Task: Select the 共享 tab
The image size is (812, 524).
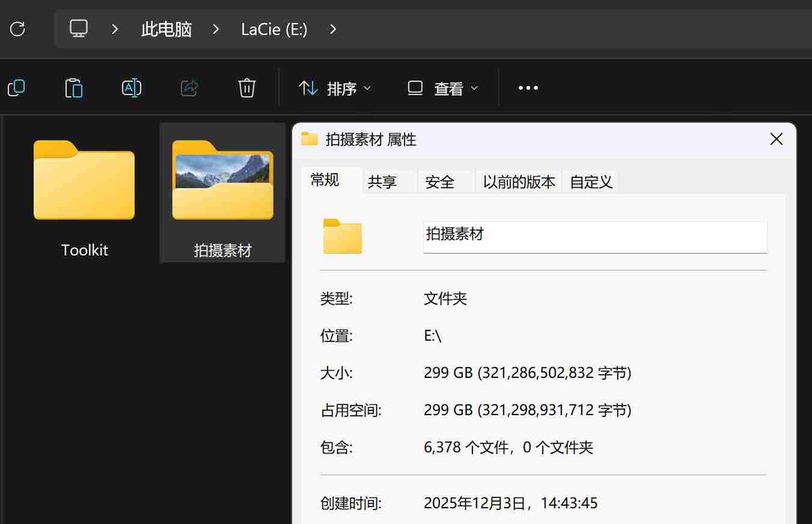Action: (x=384, y=181)
